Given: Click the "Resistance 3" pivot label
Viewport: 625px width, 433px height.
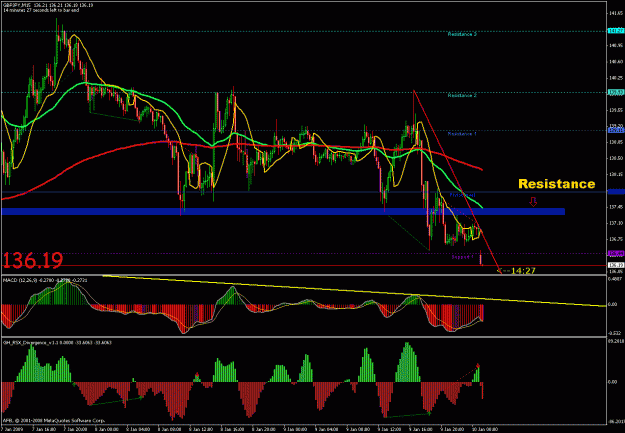Looking at the screenshot, I should 462,34.
